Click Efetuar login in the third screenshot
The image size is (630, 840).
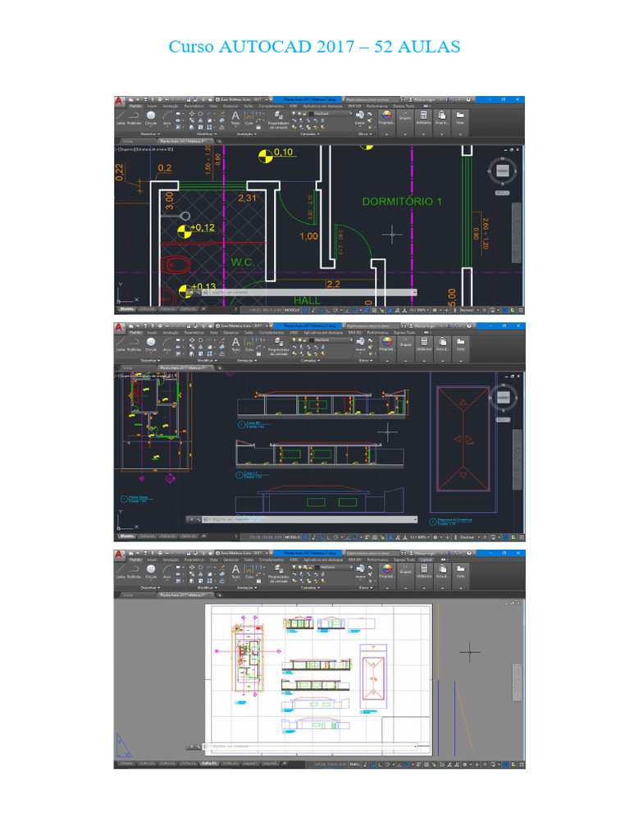(x=425, y=553)
